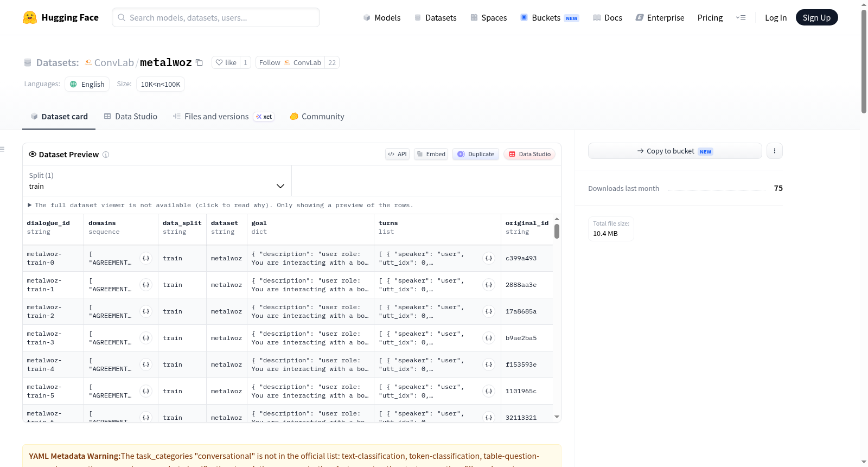Expand domains cell for metalwoz-train-5
Image resolution: width=868 pixels, height=467 pixels.
tap(146, 391)
